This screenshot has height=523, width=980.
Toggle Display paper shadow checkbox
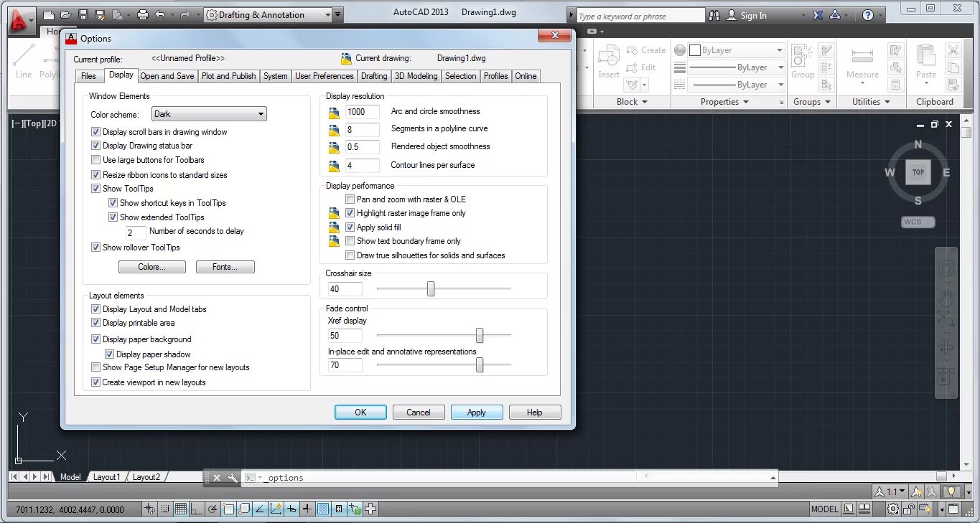110,354
